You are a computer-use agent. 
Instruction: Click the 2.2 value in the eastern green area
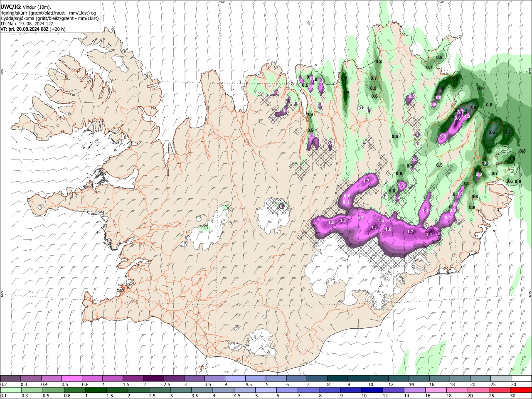pyautogui.click(x=507, y=132)
